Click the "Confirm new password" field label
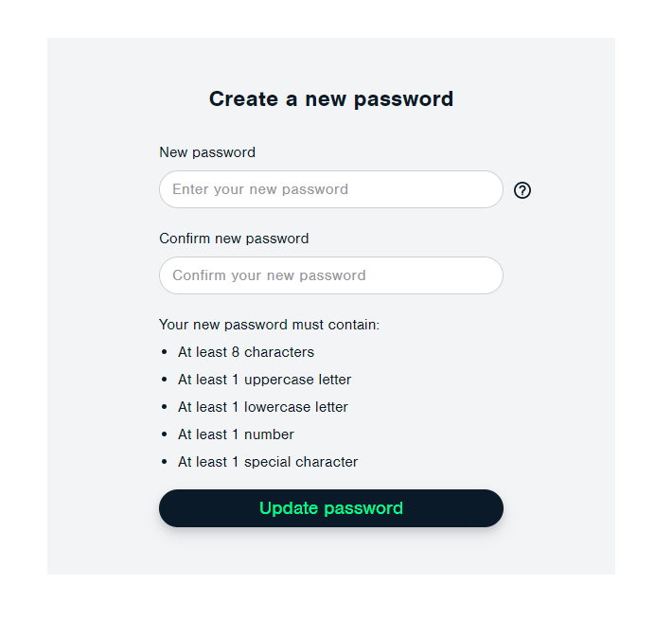672x620 pixels. coord(234,239)
